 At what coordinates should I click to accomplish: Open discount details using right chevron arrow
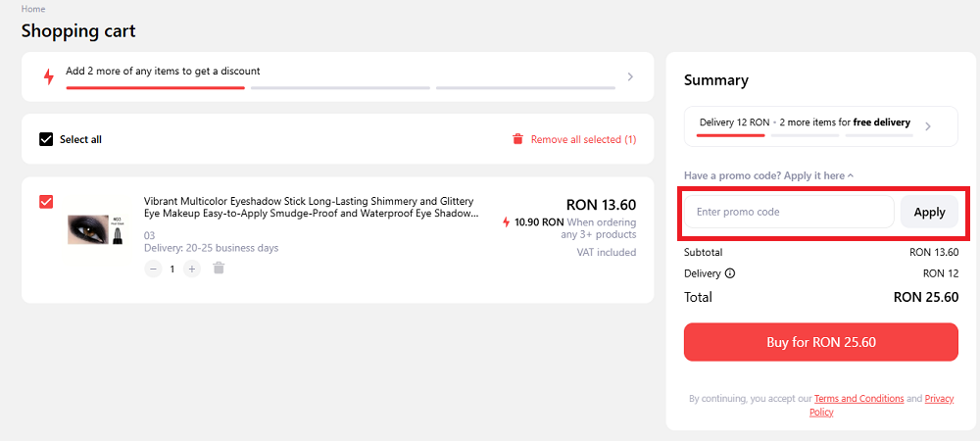coord(630,76)
